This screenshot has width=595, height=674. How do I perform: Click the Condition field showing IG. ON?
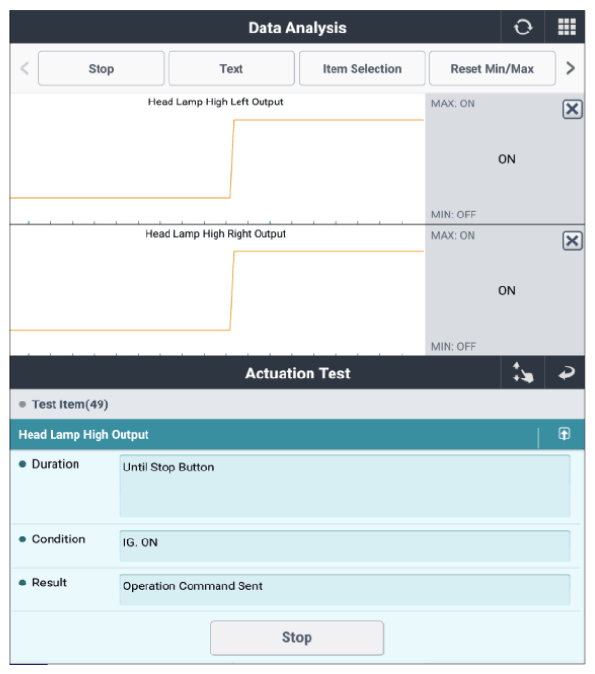click(345, 546)
